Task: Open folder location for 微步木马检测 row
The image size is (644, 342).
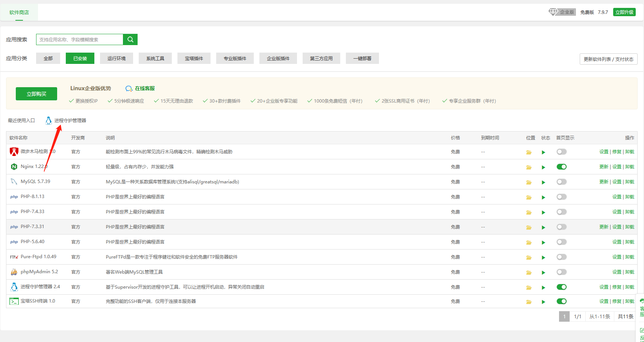Action: (529, 152)
